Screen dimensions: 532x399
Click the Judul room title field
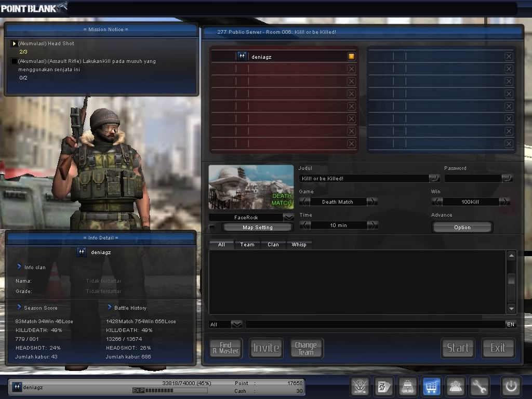[x=364, y=179]
